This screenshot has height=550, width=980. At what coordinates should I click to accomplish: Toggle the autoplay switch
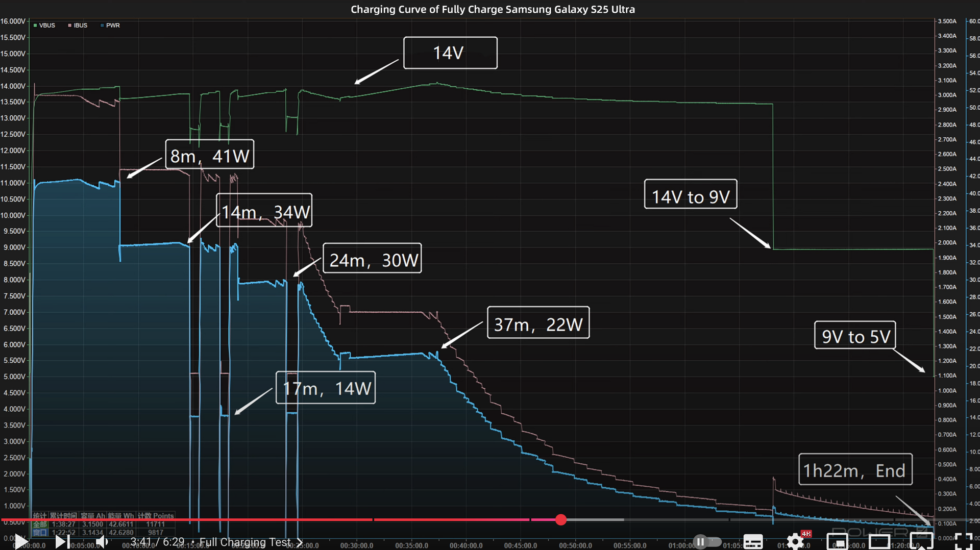pyautogui.click(x=707, y=541)
